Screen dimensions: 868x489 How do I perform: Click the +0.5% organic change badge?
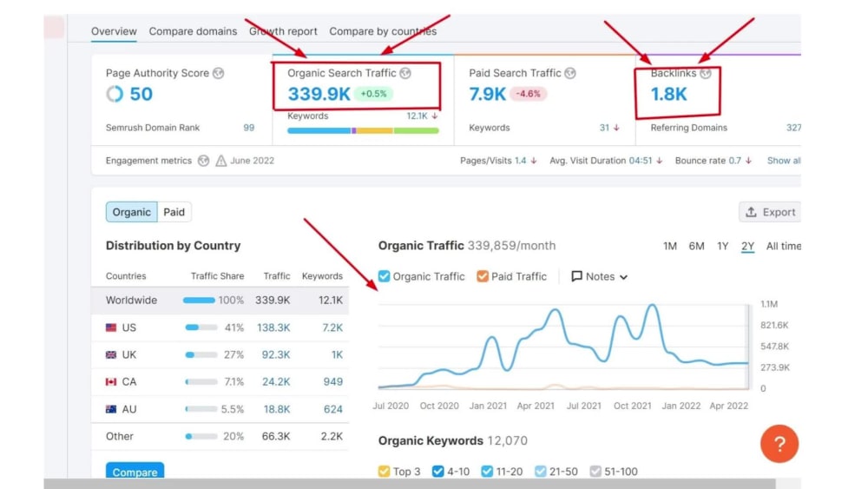373,94
